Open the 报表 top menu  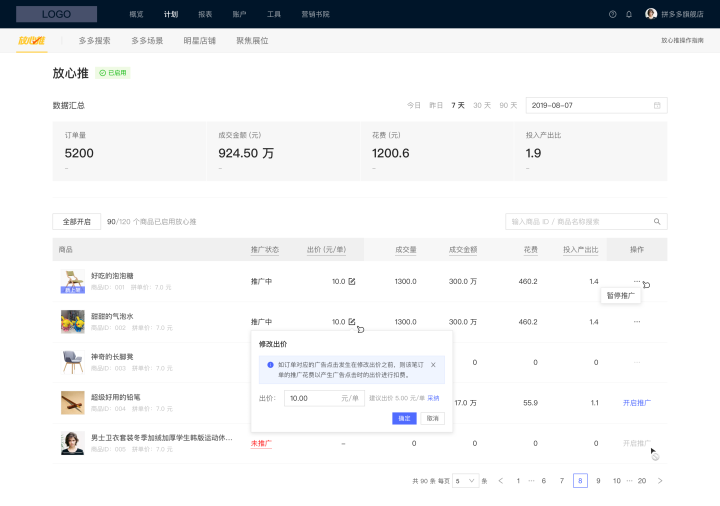tap(205, 14)
